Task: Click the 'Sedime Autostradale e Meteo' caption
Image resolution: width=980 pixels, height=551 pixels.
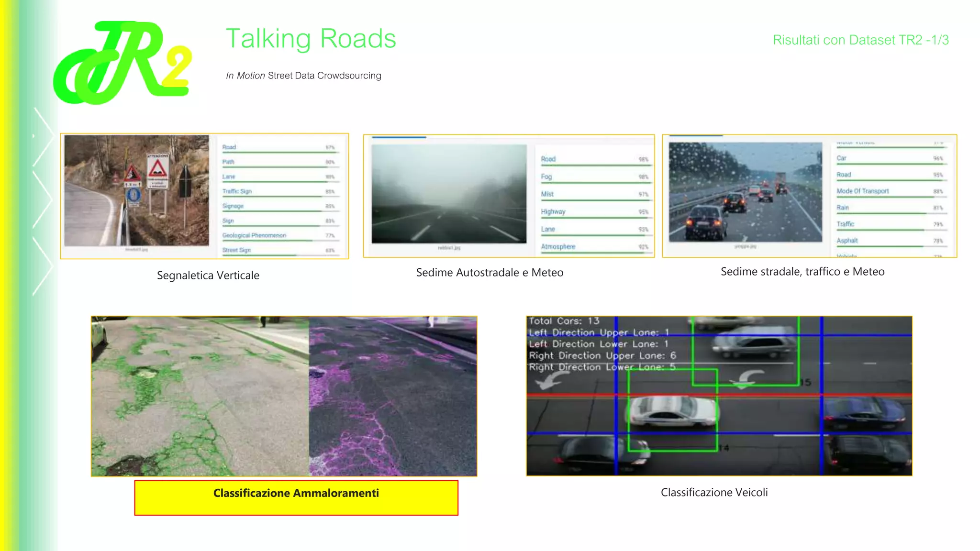Action: pos(490,273)
